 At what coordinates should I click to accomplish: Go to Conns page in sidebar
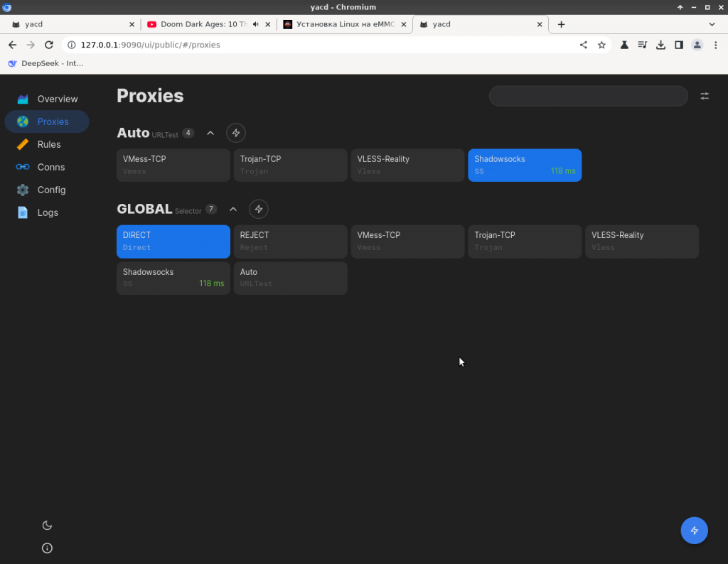point(50,167)
